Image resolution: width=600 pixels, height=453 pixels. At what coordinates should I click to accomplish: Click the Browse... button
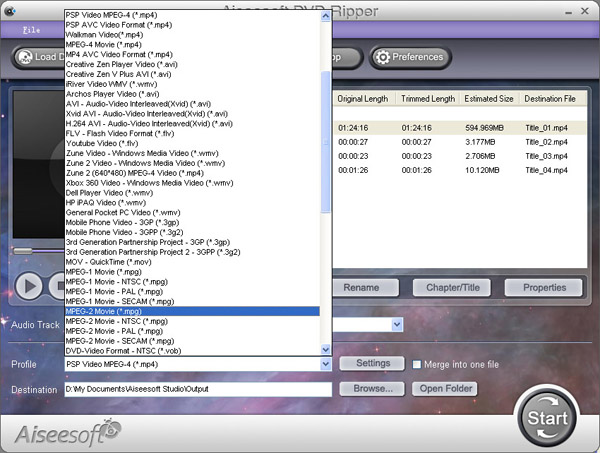(x=372, y=389)
